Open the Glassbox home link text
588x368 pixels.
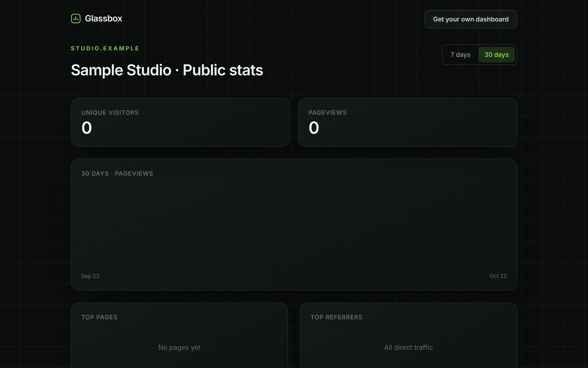coord(103,18)
